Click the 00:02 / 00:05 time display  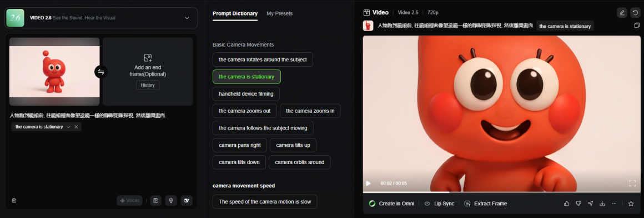point(394,183)
